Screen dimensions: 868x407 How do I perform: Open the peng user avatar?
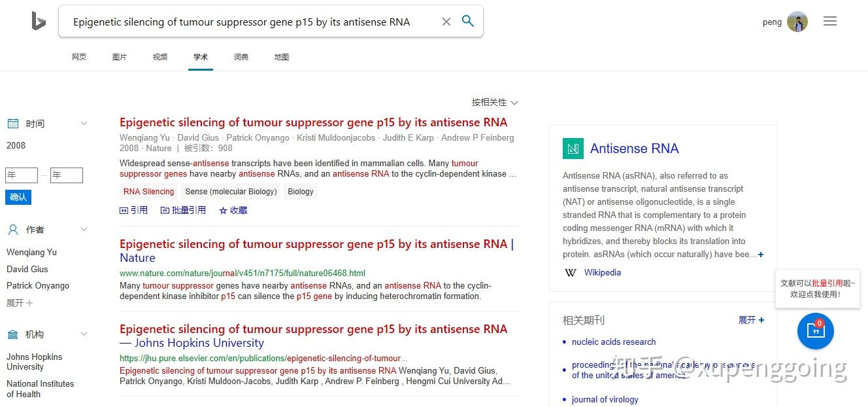pyautogui.click(x=797, y=22)
